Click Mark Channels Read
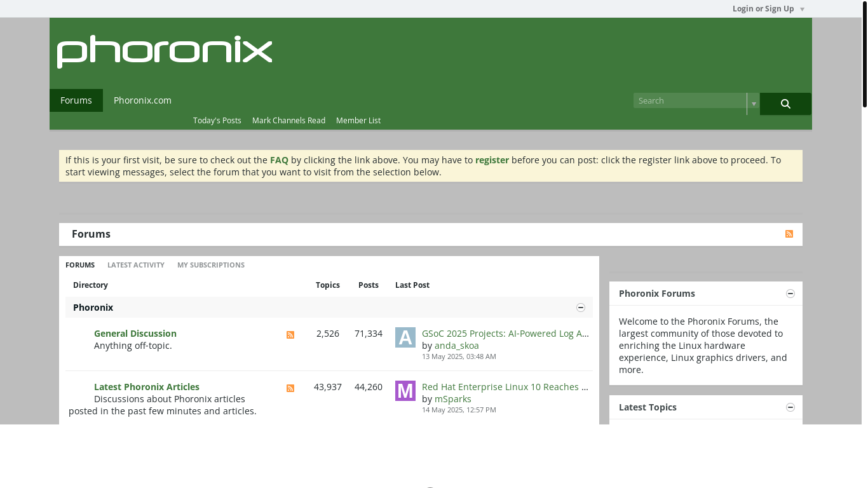868x488 pixels. (288, 121)
